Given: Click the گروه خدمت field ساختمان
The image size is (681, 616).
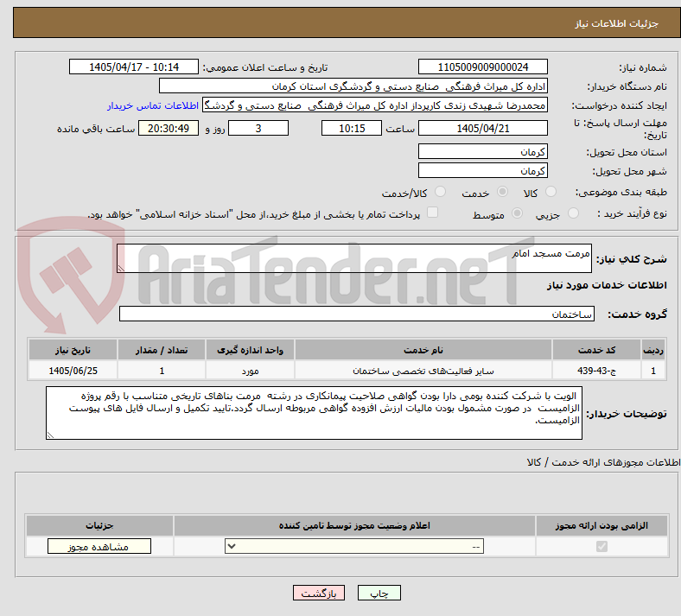Looking at the screenshot, I should tap(357, 314).
